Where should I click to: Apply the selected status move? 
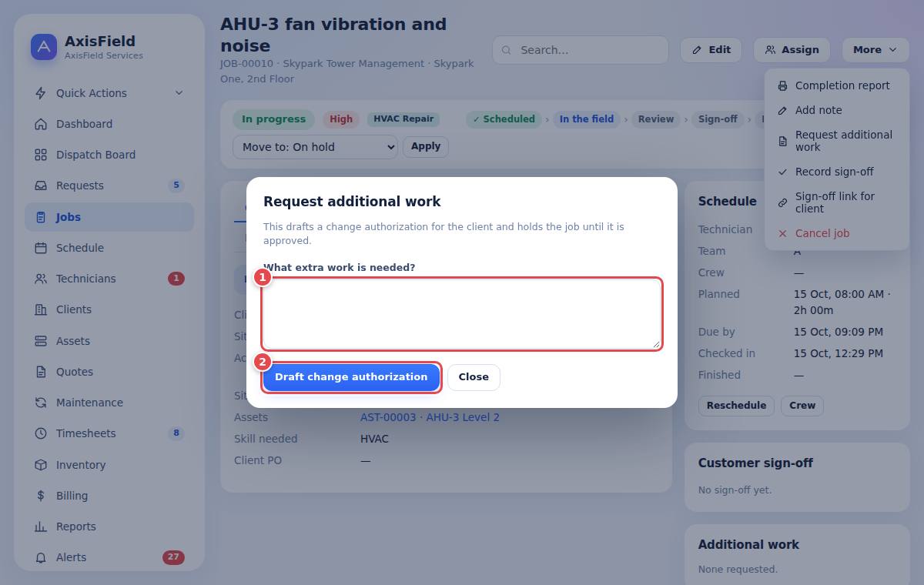coord(426,146)
